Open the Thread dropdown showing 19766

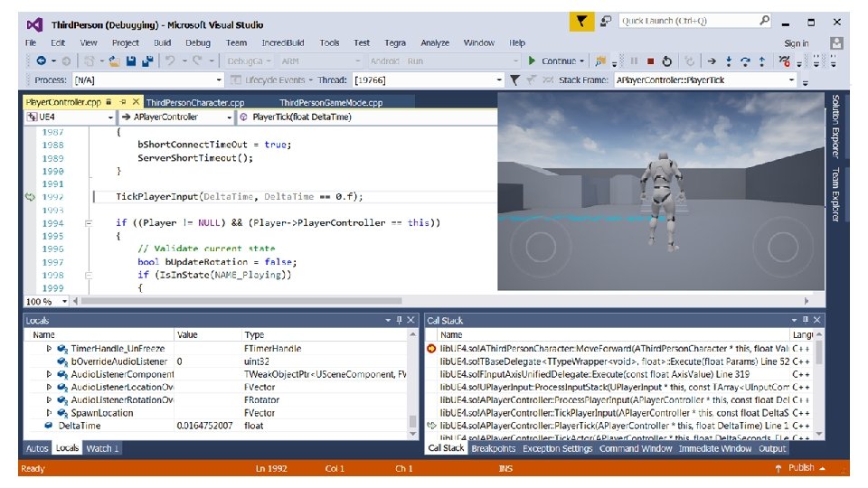(499, 80)
